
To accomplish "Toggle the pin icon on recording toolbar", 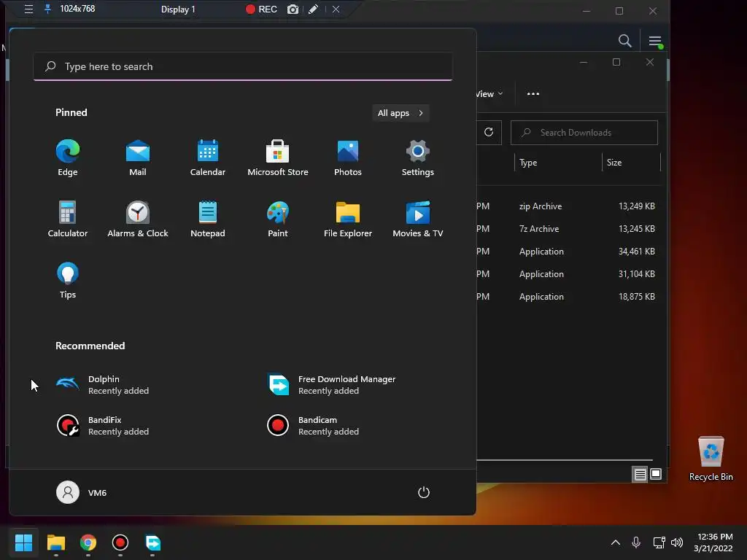I will pyautogui.click(x=47, y=9).
